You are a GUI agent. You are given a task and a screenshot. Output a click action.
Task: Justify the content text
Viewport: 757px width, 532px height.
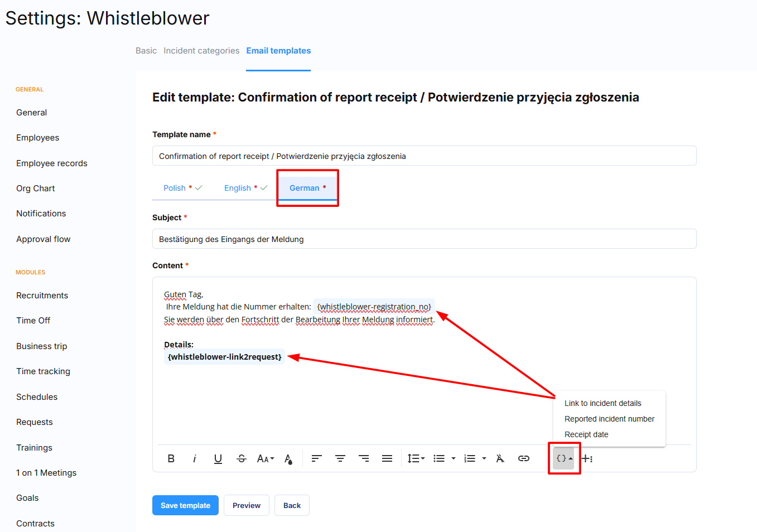(x=387, y=458)
